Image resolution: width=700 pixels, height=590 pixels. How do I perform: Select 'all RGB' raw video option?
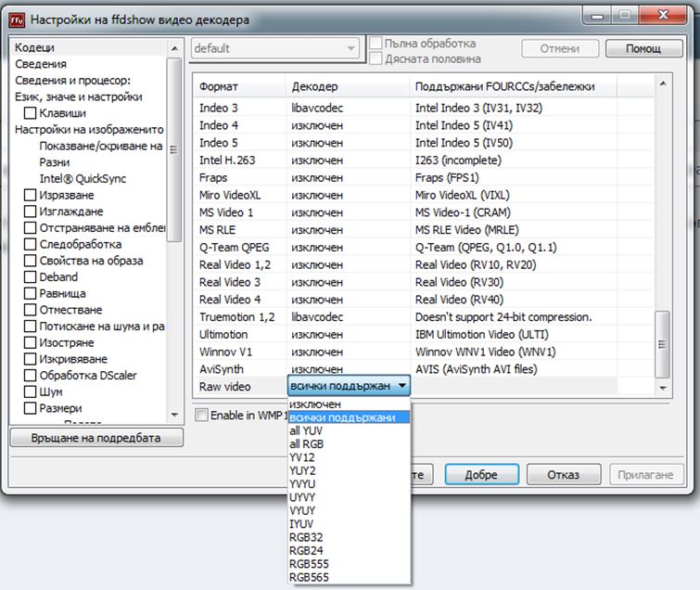349,444
